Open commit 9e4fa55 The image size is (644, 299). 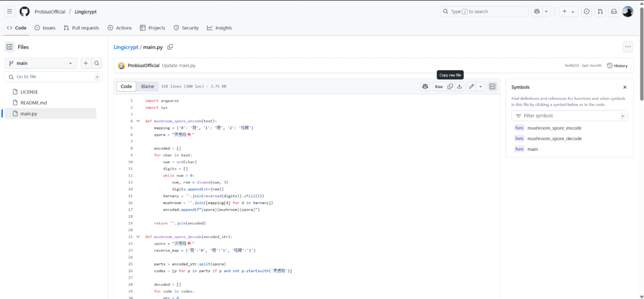click(x=572, y=65)
